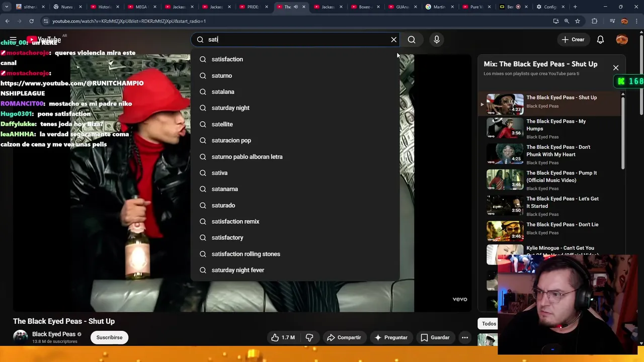The image size is (644, 362).
Task: Start voice search with microphone icon
Action: click(437, 39)
